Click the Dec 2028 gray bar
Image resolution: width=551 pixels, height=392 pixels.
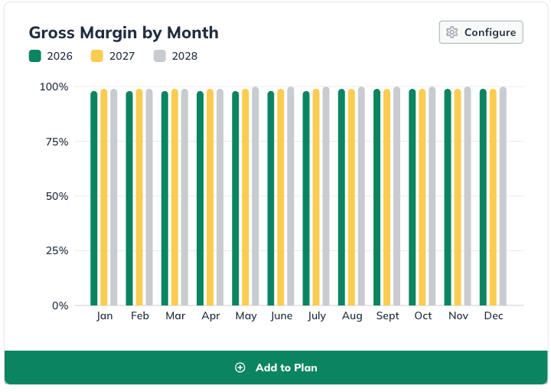(x=503, y=196)
